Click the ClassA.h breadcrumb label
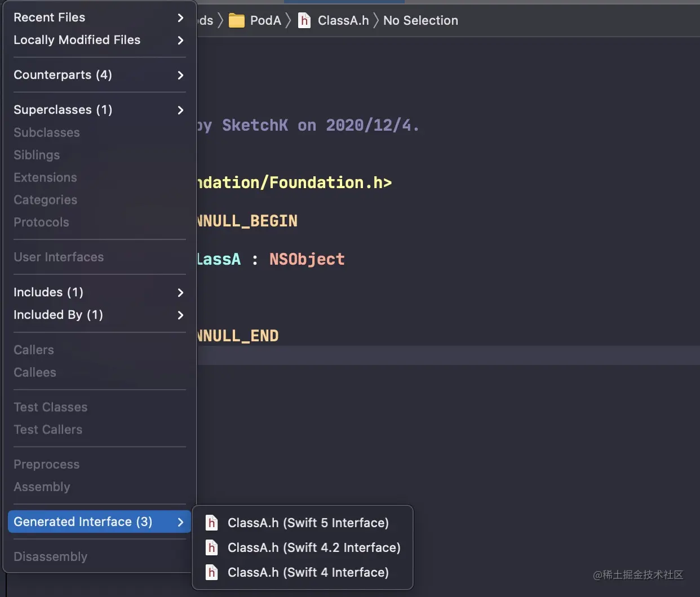This screenshot has height=597, width=700. [343, 21]
